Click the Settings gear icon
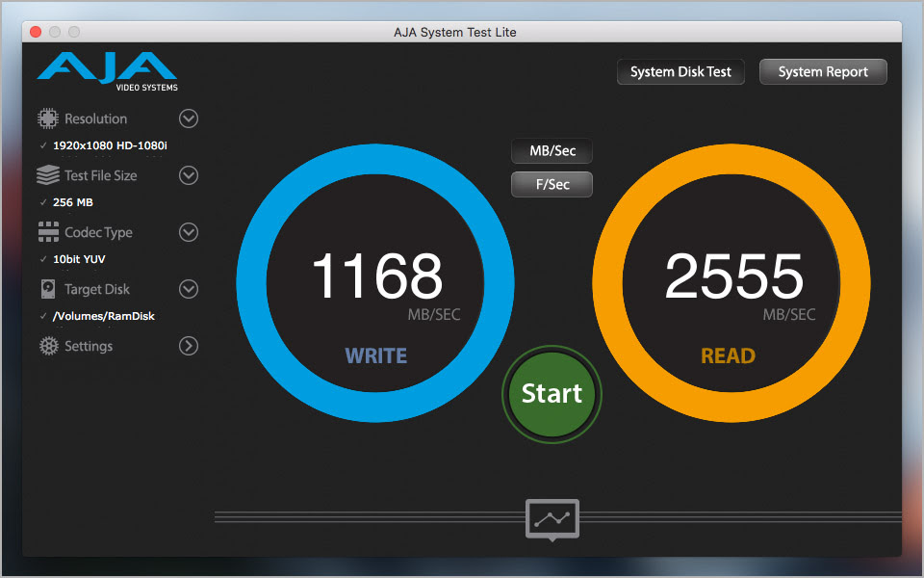The height and width of the screenshot is (578, 924). point(48,346)
